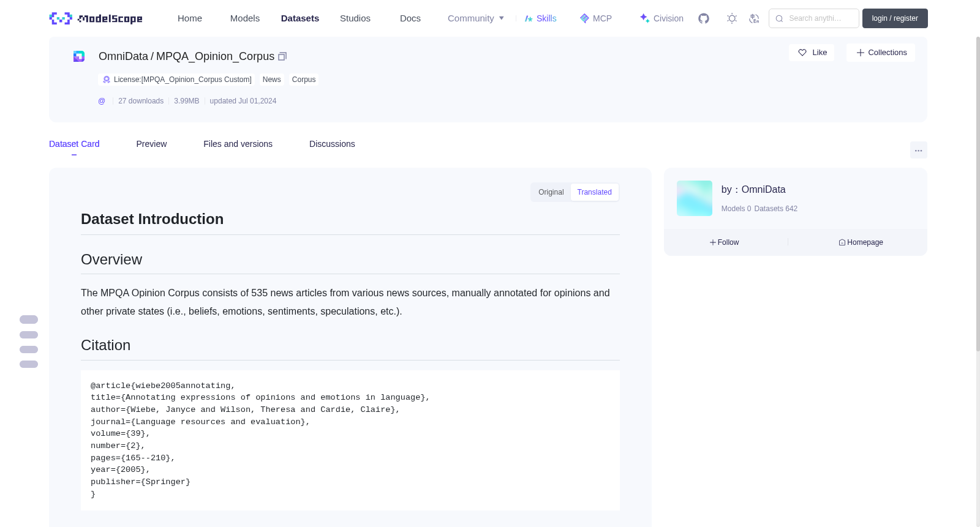Expand the Community dropdown menu
Viewport: 980px width, 527px height.
click(x=476, y=18)
